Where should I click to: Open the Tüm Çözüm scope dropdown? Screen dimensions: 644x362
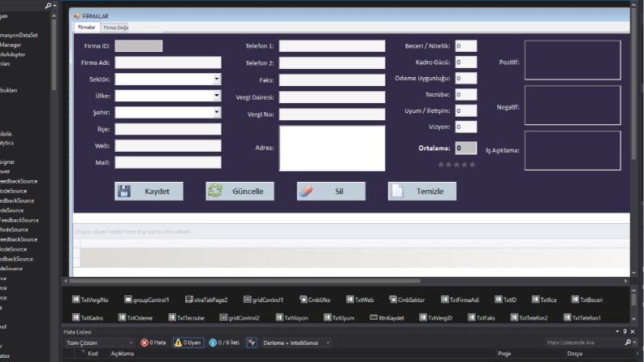click(x=99, y=343)
